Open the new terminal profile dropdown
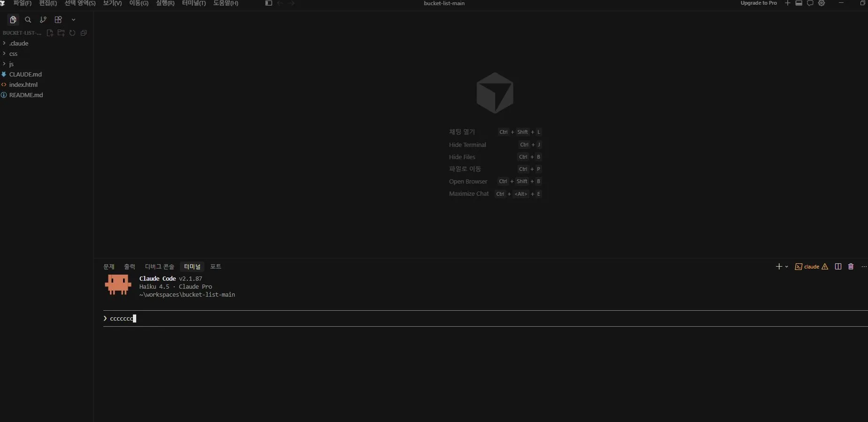 click(787, 267)
